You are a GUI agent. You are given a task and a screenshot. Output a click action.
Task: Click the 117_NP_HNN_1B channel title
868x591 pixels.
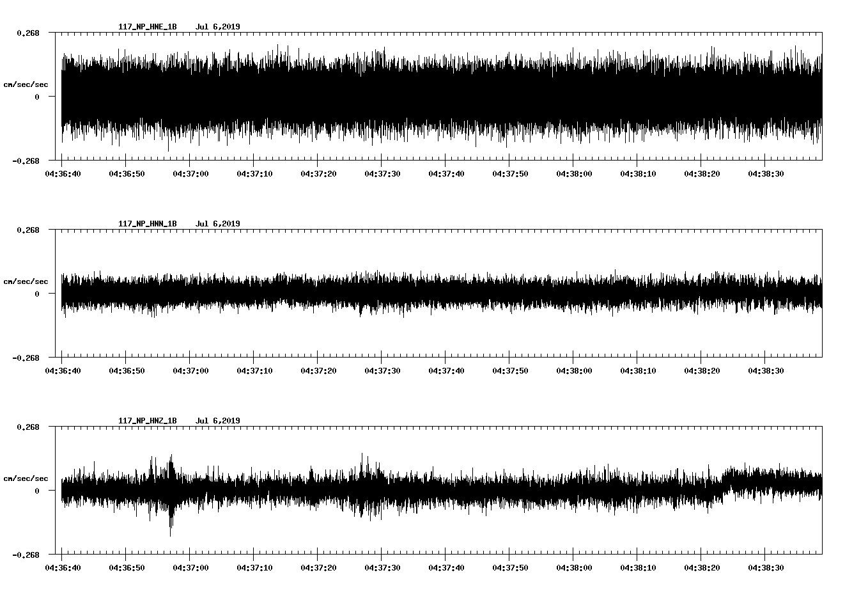147,224
